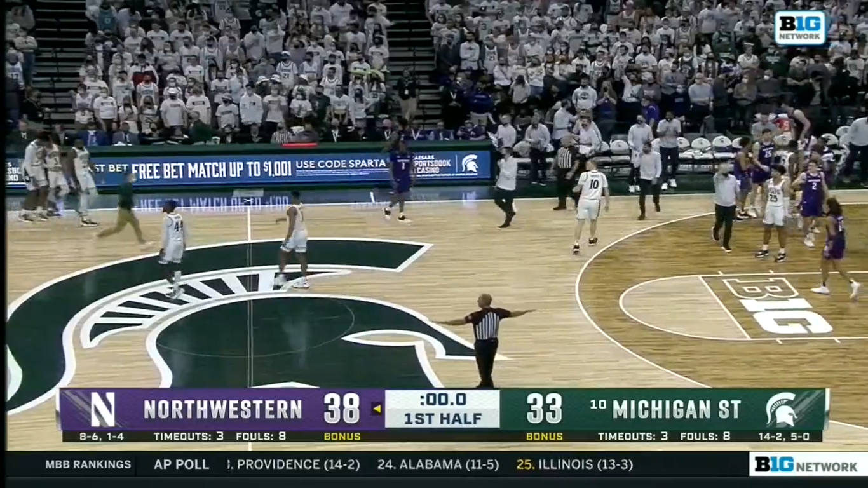Click the 25. ILLINOIS (13-3) ticker entry

(574, 464)
